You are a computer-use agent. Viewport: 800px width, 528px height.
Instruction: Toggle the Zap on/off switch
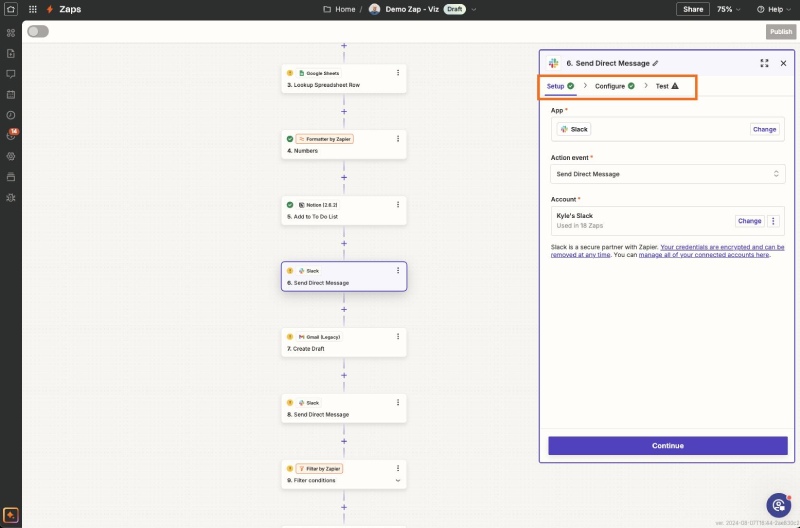pos(38,32)
